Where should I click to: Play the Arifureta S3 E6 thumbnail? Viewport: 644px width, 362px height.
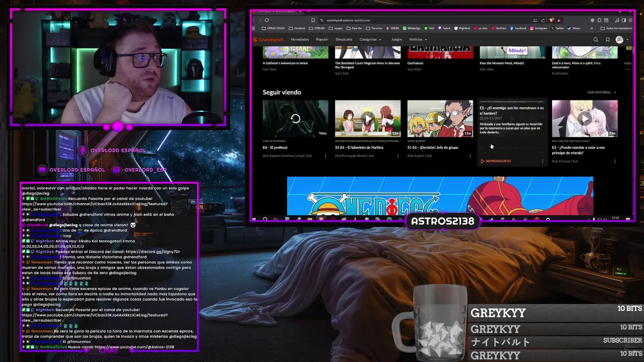368,119
